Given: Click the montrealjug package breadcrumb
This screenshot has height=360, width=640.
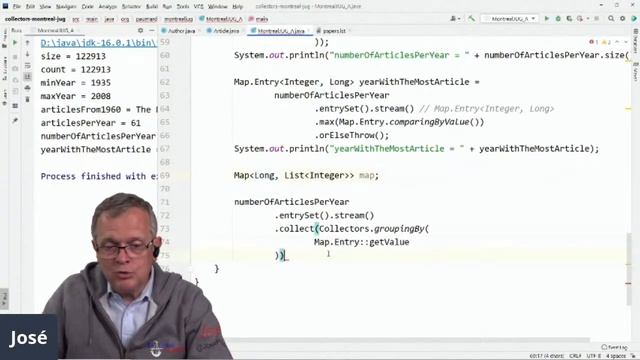Looking at the screenshot, I should point(178,19).
